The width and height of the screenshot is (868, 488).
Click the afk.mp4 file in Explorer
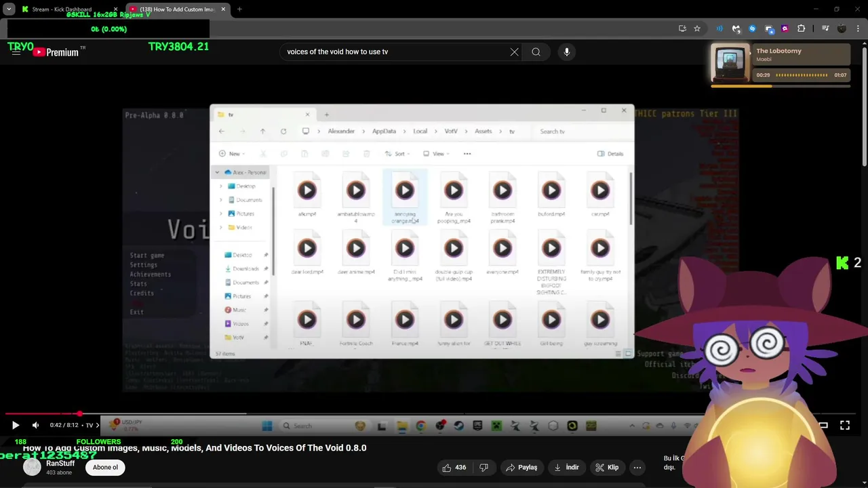click(x=307, y=197)
